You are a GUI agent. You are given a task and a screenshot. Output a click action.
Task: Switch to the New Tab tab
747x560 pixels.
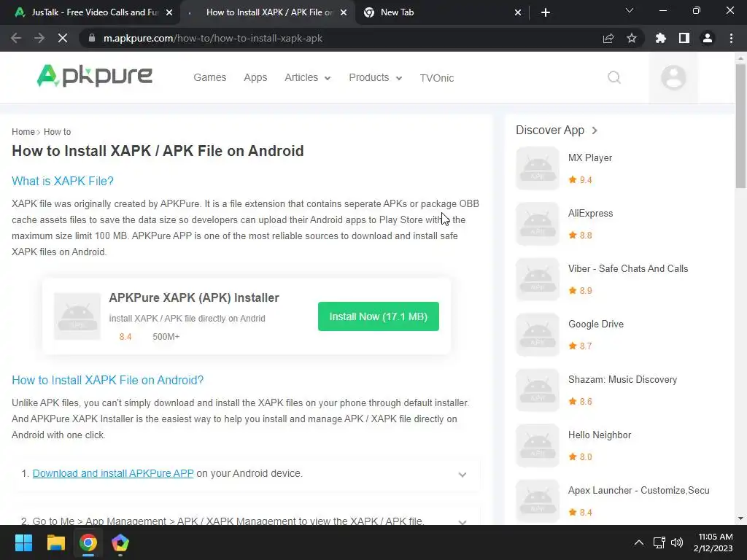[438, 12]
